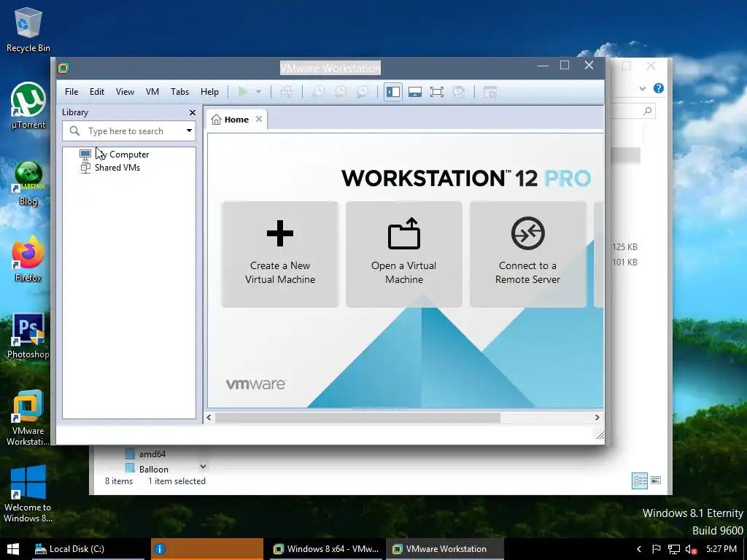Click the muted volume tray icon
This screenshot has width=747, height=560.
coord(692,549)
